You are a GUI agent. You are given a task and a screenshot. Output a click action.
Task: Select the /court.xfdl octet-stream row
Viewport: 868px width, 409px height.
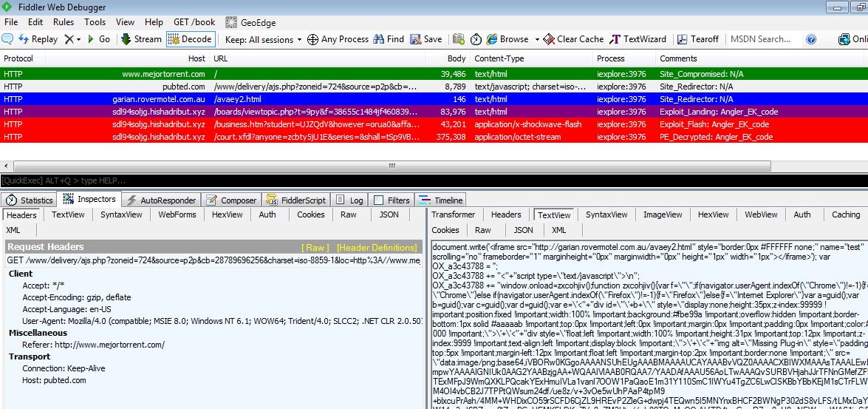pyautogui.click(x=434, y=137)
